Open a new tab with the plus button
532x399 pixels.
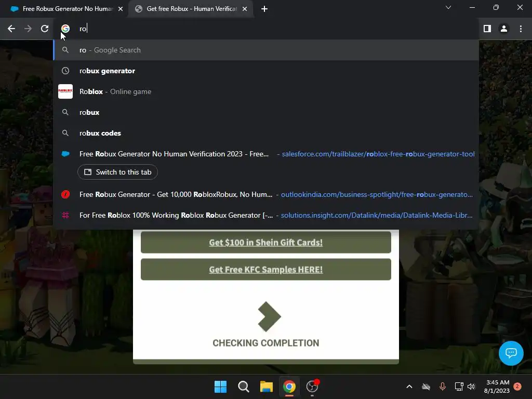(264, 9)
